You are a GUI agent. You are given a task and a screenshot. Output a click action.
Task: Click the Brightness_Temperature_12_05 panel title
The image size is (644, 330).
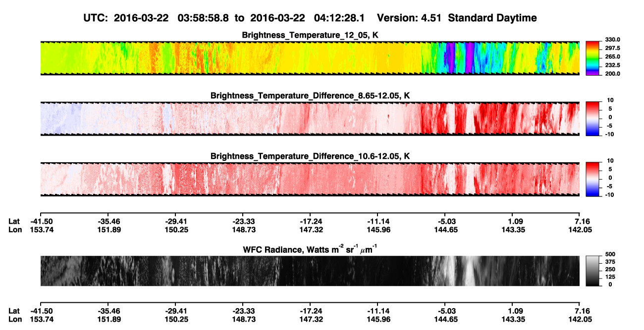pyautogui.click(x=311, y=35)
